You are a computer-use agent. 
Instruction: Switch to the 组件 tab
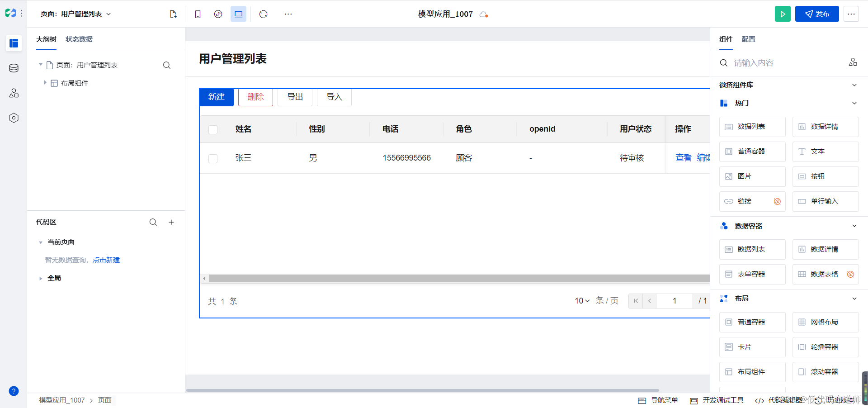click(726, 39)
